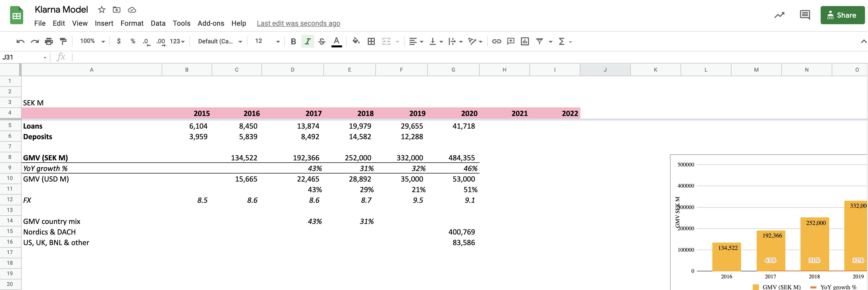Toggle bold formatting

pos(293,41)
